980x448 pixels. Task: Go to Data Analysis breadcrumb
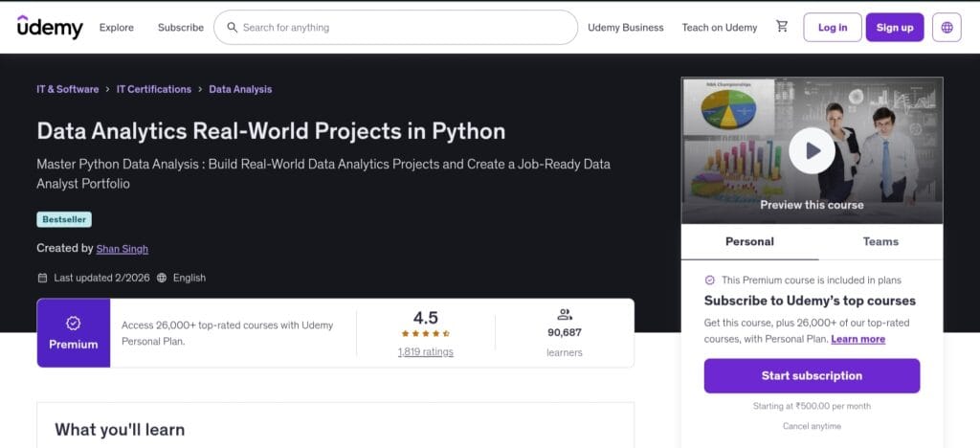240,89
